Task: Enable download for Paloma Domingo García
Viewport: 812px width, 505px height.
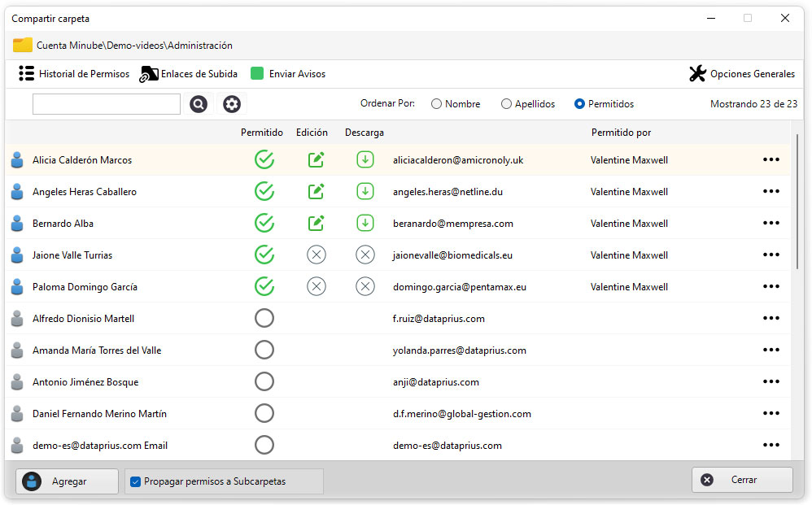Action: click(365, 286)
